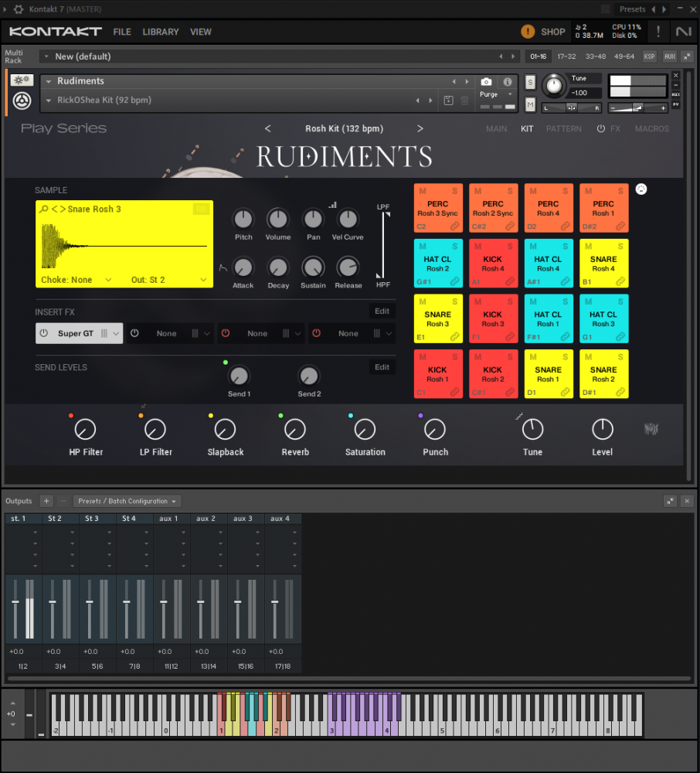Open the instrument settings gear icon
The height and width of the screenshot is (773, 700).
(x=22, y=80)
